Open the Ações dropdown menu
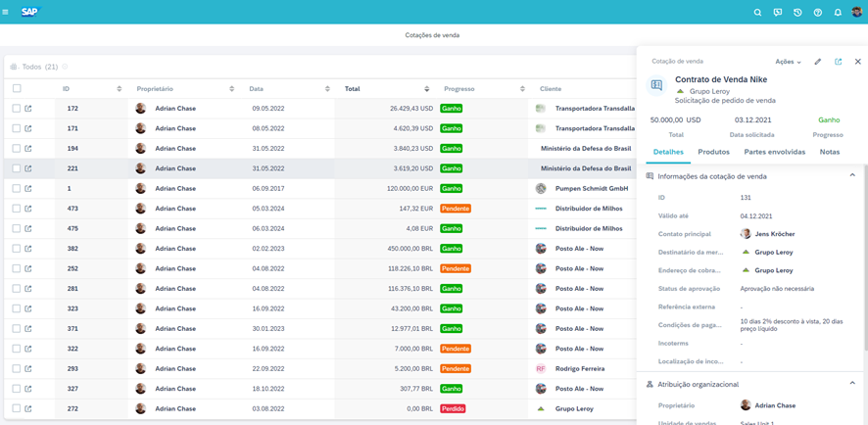This screenshot has height=425, width=868. (789, 62)
